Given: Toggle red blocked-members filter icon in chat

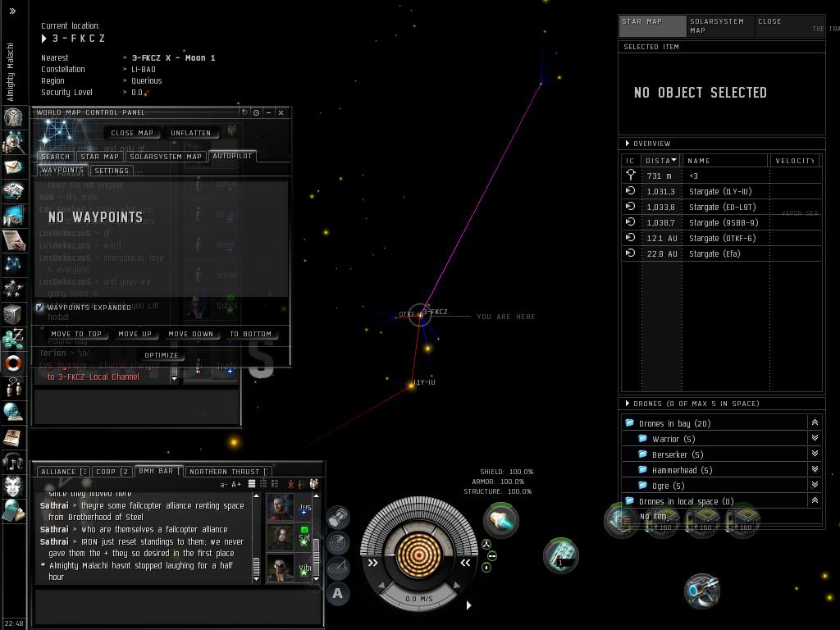Looking at the screenshot, I should tap(291, 484).
